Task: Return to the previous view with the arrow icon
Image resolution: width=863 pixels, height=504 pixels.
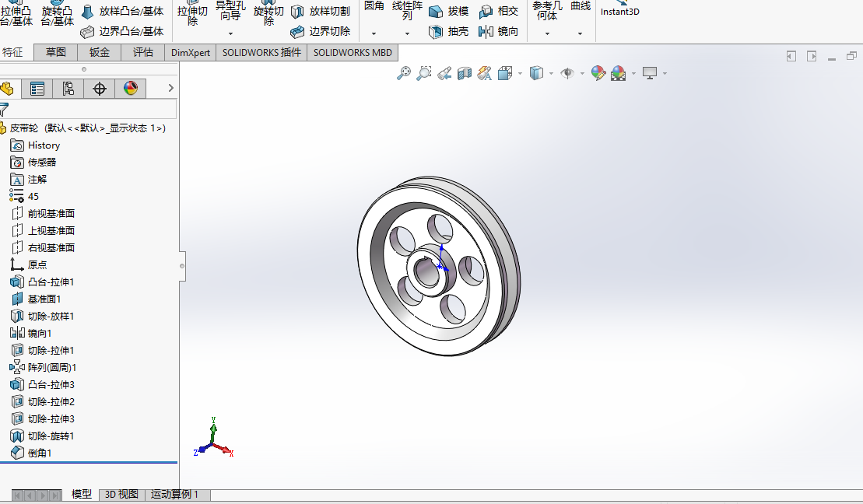Action: pyautogui.click(x=444, y=73)
